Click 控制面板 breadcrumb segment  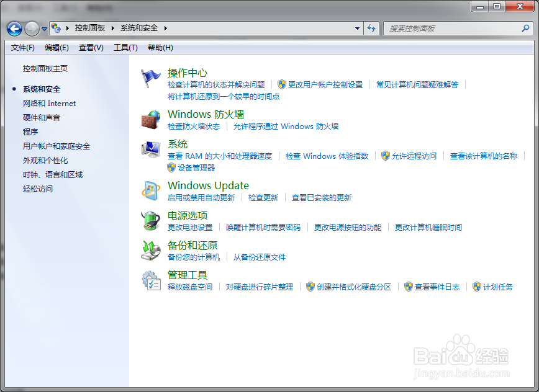pos(89,28)
